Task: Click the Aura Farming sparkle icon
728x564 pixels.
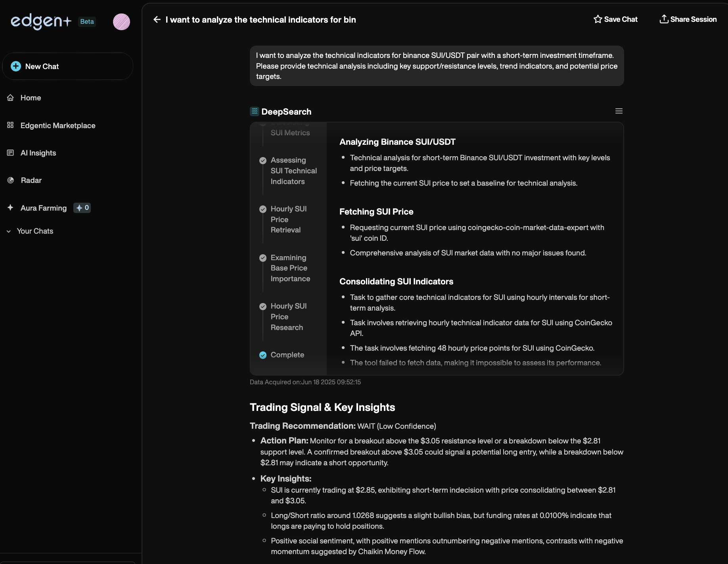Action: [x=11, y=207]
